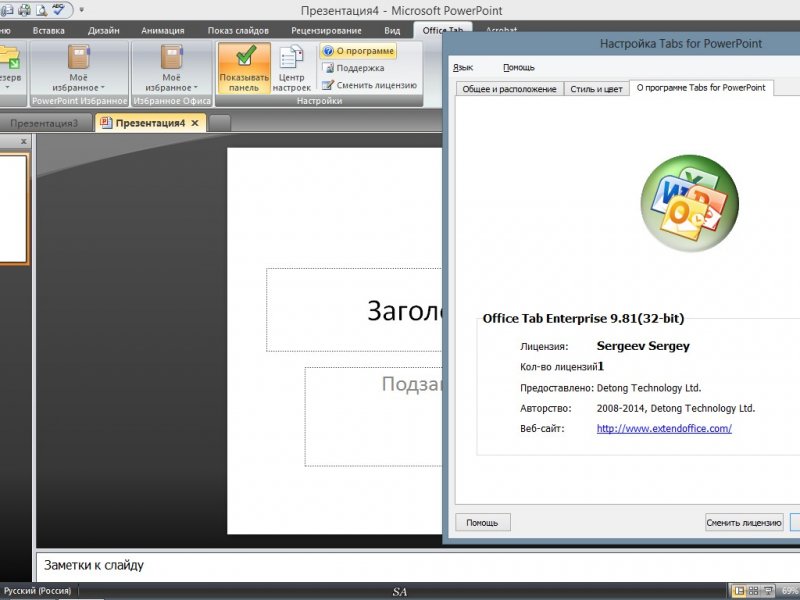Click the Office Tab round logo
Viewport: 800px width, 600px height.
click(689, 203)
